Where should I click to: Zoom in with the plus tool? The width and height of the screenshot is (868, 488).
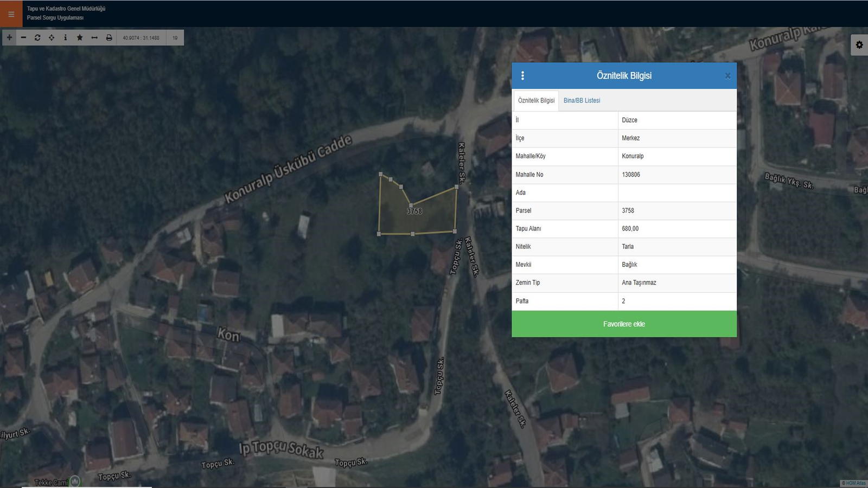[9, 37]
